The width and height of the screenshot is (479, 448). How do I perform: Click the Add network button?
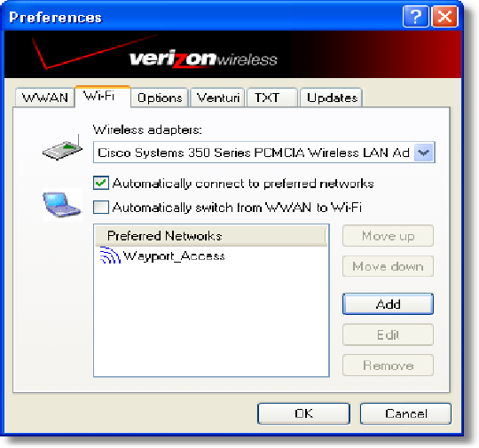coord(388,304)
